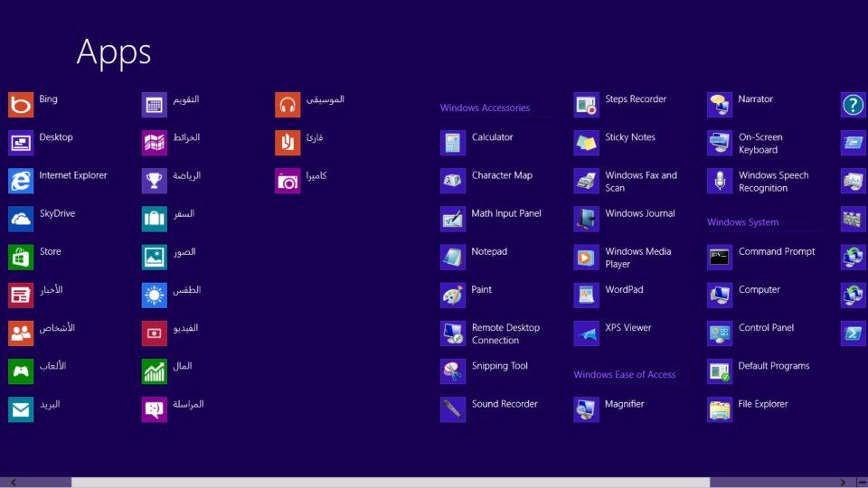The image size is (868, 488).
Task: Open Windows Media Player icon
Action: tap(586, 258)
